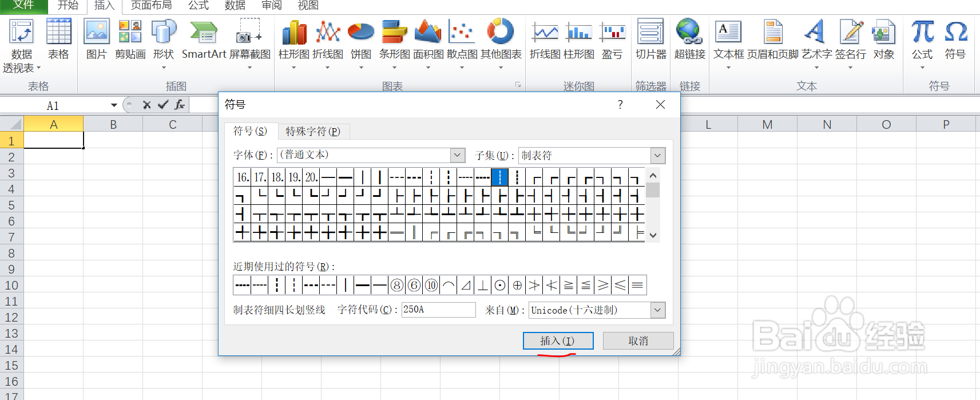Expand the 字体 font dropdown
The image size is (980, 400).
[x=457, y=155]
